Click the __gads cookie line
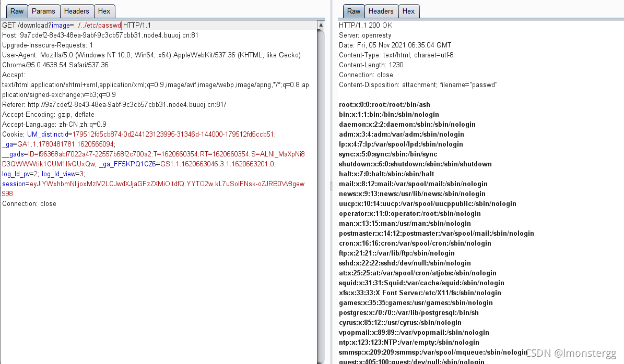The width and height of the screenshot is (624, 364). pos(153,154)
